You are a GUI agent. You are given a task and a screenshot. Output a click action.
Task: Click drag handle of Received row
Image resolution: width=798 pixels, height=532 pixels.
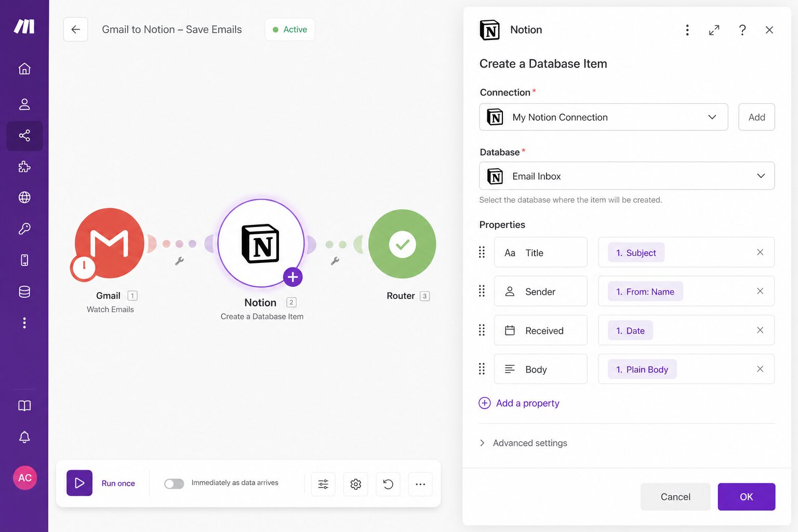[x=482, y=330]
